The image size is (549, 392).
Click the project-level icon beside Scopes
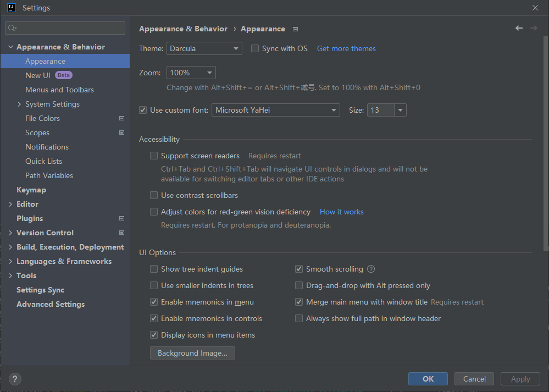click(122, 132)
